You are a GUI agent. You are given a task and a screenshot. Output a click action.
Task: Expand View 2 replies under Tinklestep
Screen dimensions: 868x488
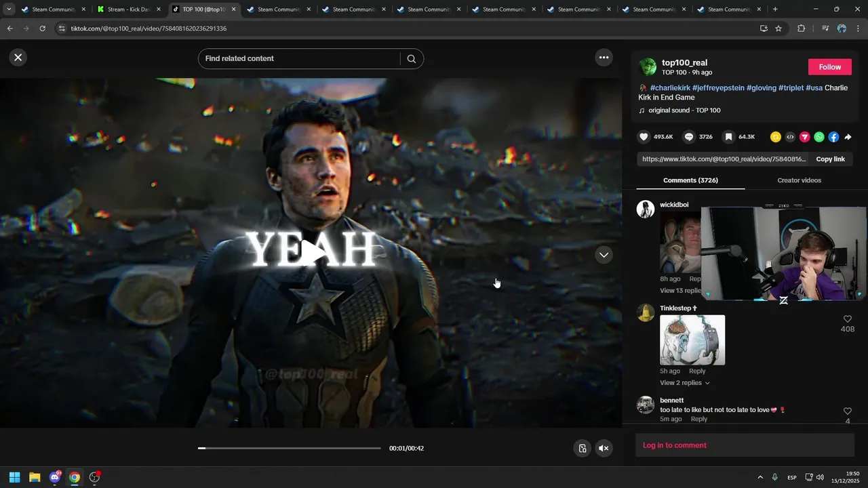coord(685,383)
